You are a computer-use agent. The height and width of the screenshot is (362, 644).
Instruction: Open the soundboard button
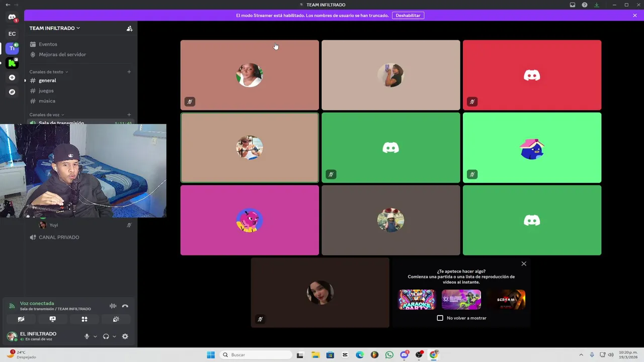coord(116,319)
